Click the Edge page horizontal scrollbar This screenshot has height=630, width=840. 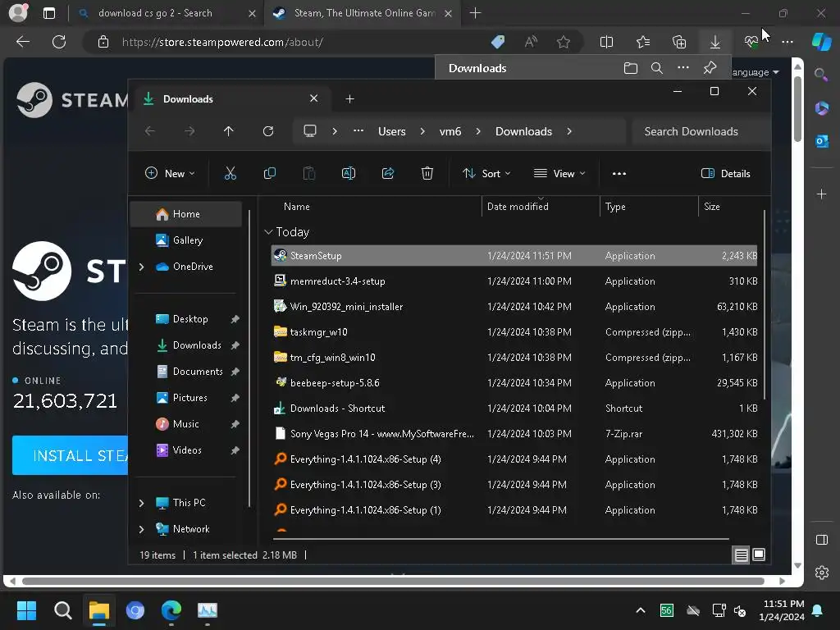[x=393, y=582]
